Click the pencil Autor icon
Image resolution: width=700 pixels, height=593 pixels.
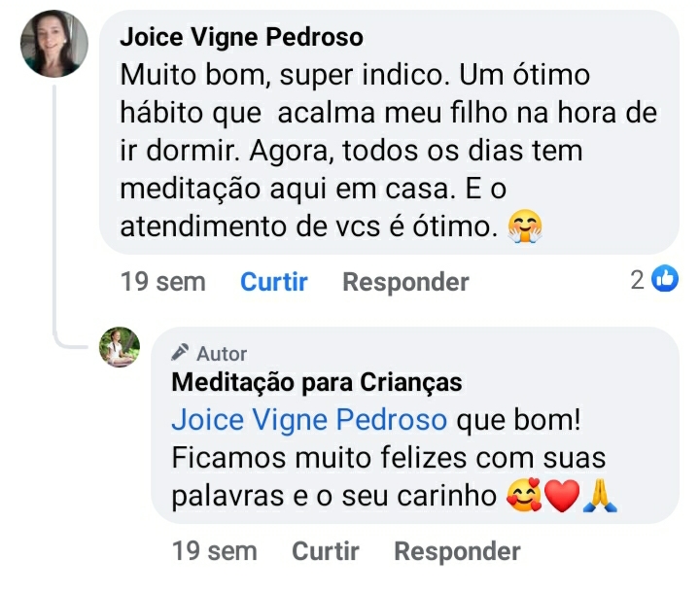click(180, 353)
